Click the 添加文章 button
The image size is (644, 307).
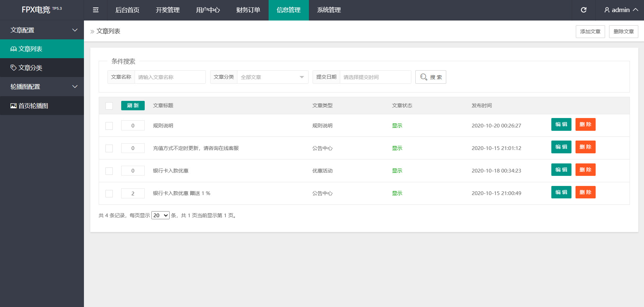pyautogui.click(x=590, y=32)
